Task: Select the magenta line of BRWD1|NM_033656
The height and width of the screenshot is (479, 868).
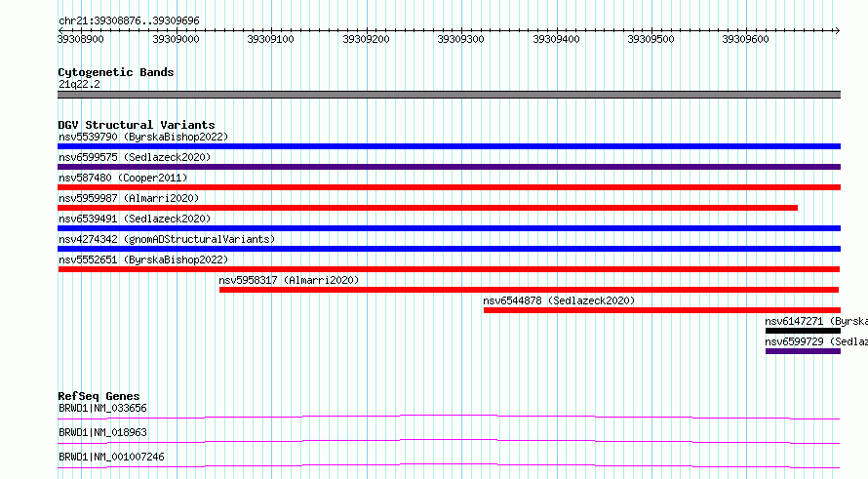Action: pos(449,417)
